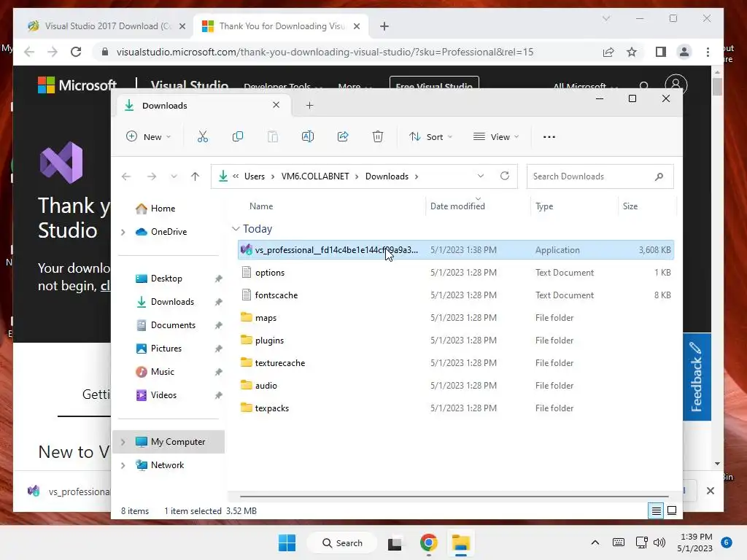Open the Sort dropdown menu
The height and width of the screenshot is (560, 747).
click(430, 136)
